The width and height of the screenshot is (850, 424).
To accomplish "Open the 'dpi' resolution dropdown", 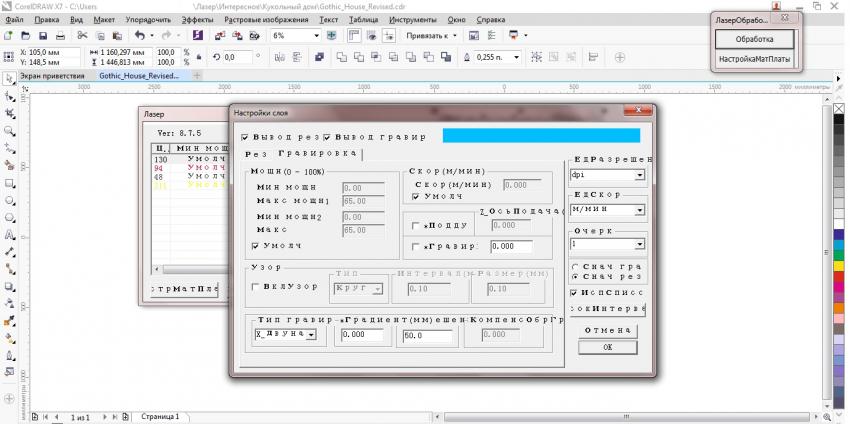I will click(640, 175).
